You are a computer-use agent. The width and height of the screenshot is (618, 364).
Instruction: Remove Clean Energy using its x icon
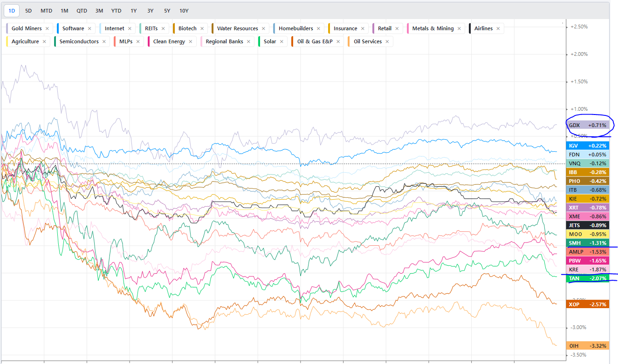click(191, 41)
